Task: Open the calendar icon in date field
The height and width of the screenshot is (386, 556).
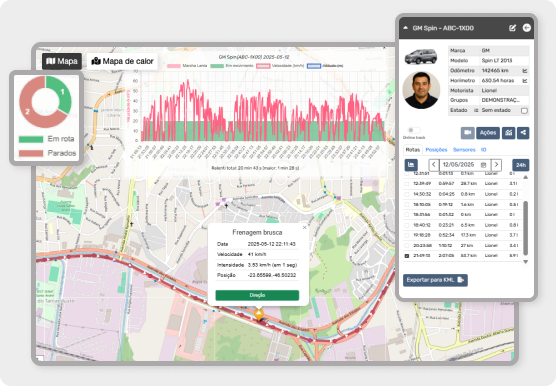Action: (x=483, y=165)
